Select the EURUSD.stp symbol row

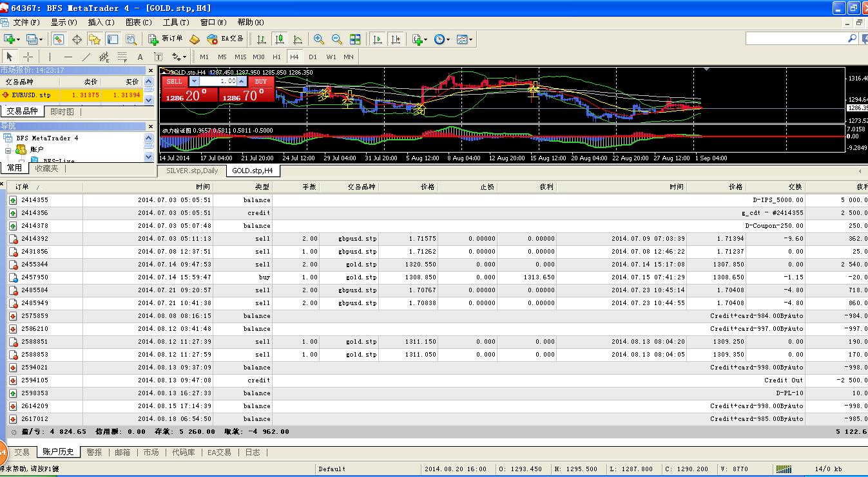(x=72, y=95)
